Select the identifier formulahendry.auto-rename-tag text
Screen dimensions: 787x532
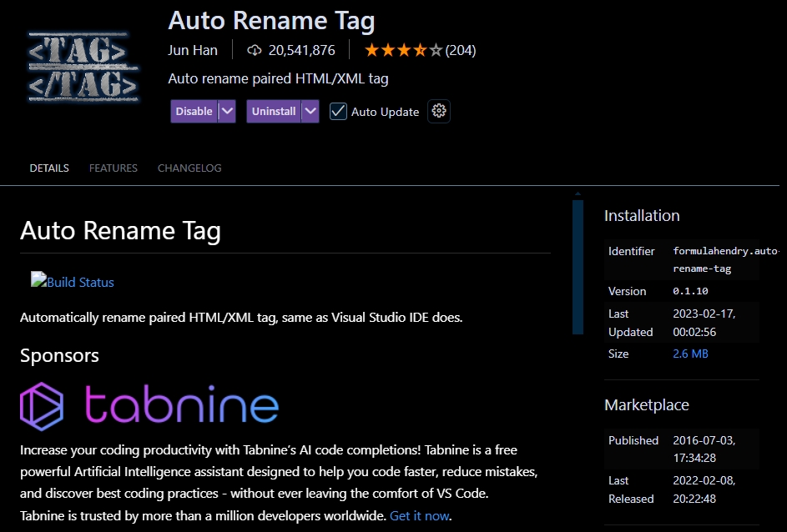(x=724, y=259)
